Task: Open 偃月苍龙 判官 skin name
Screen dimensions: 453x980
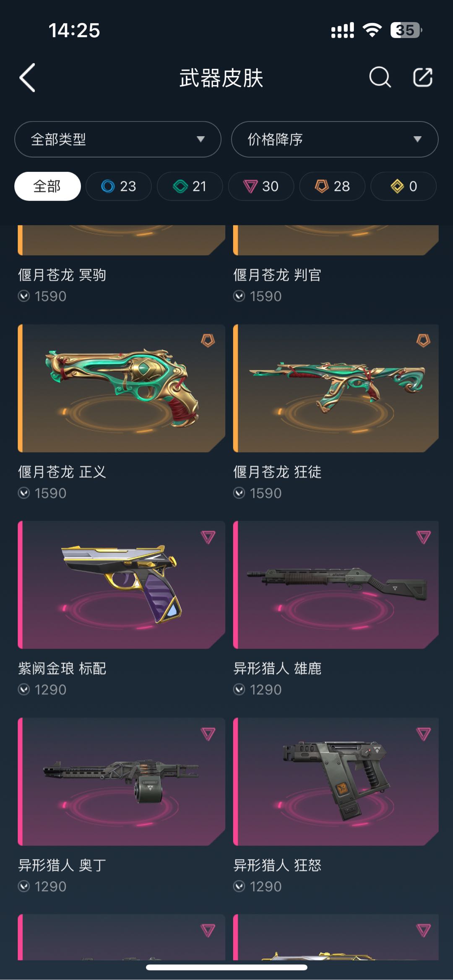Action: click(x=277, y=275)
